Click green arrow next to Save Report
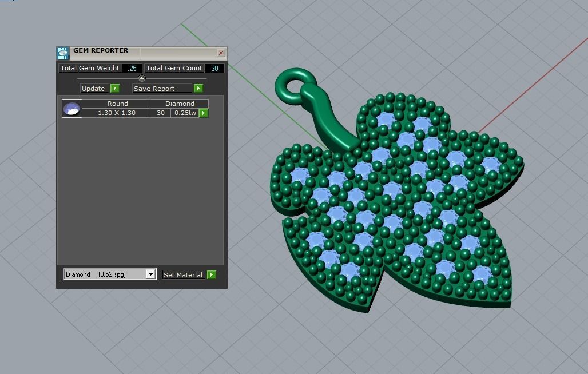Screen dimensions: 588x374 198,89
